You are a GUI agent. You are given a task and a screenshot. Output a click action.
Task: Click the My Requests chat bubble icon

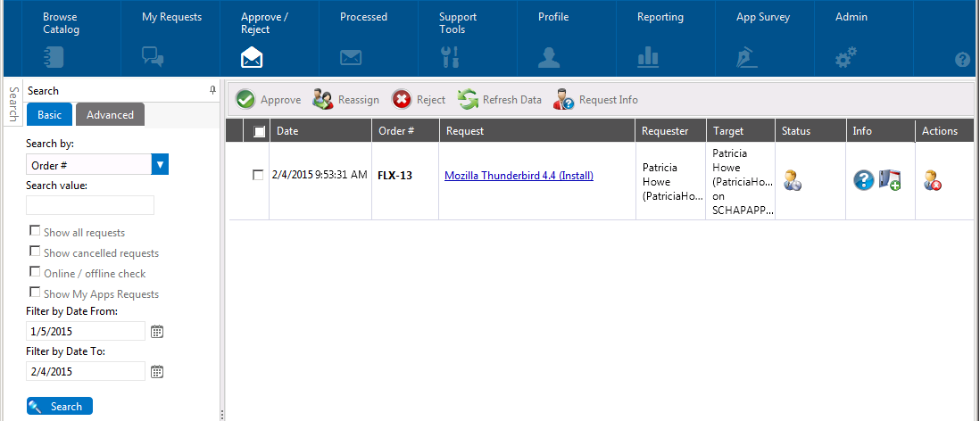coord(153,57)
